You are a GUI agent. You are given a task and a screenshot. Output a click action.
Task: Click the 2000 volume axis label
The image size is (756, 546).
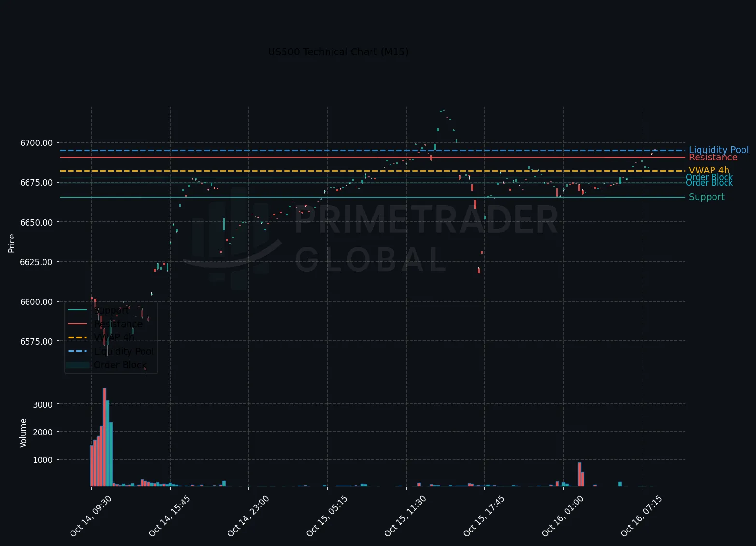coord(43,432)
